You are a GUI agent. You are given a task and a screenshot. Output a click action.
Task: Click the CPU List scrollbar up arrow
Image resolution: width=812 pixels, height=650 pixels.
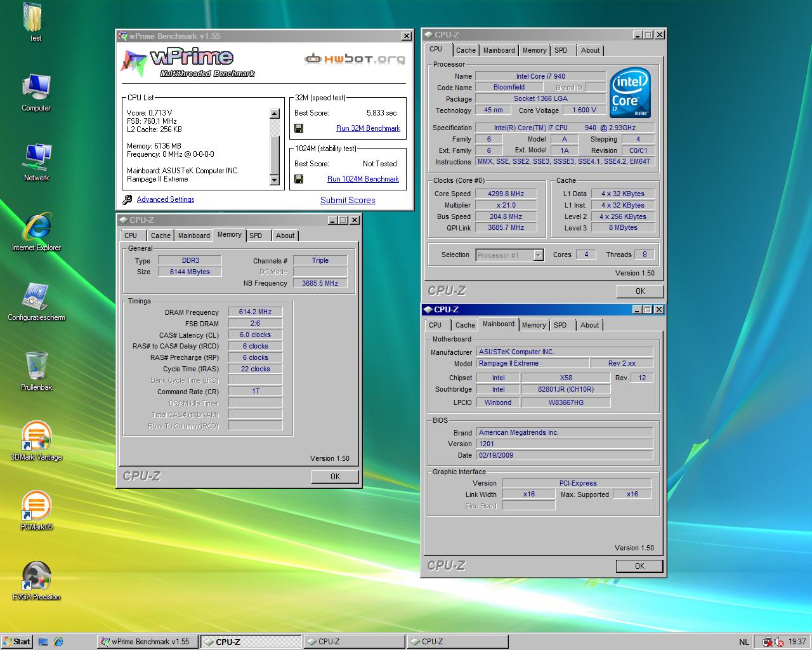pyautogui.click(x=275, y=114)
